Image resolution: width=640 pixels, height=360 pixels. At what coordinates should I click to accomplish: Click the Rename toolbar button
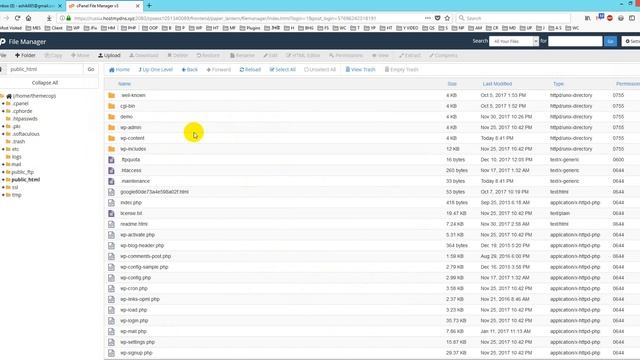point(242,55)
